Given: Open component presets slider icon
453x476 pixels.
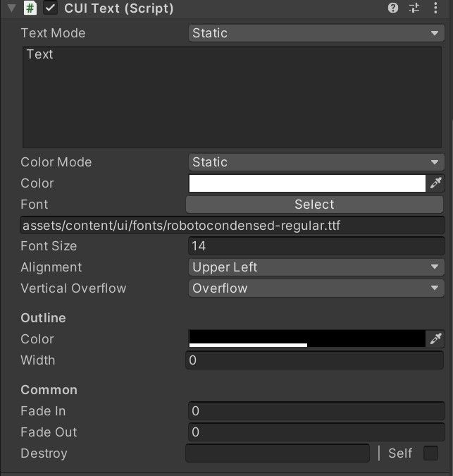Looking at the screenshot, I should [414, 8].
